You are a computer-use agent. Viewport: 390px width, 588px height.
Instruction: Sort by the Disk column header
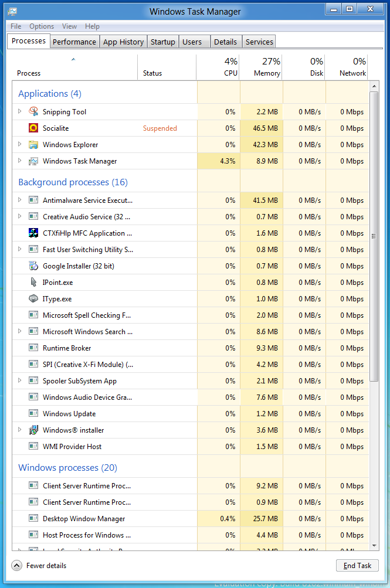click(303, 67)
